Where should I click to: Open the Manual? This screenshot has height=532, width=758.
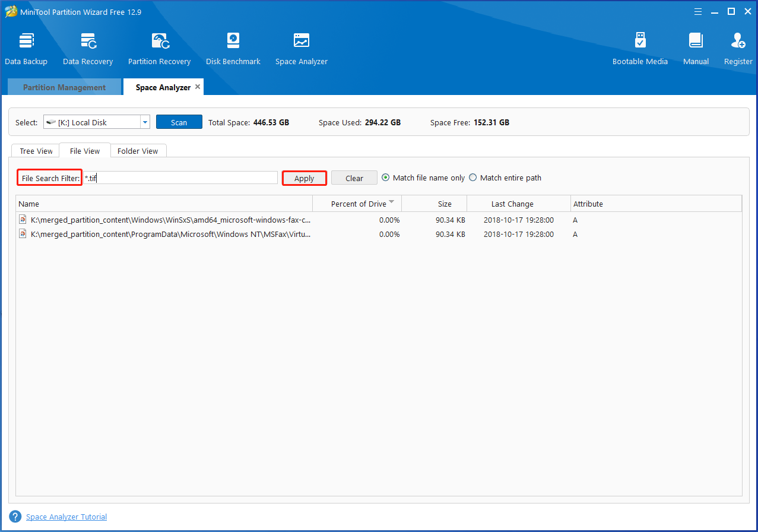click(x=696, y=49)
